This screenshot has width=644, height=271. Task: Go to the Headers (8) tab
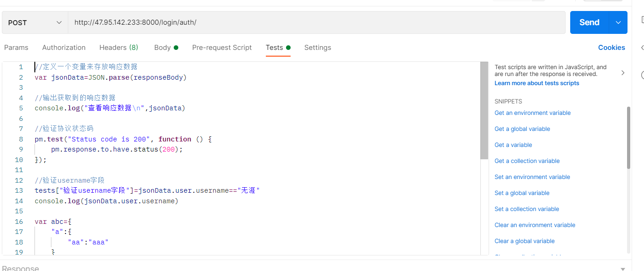(119, 48)
